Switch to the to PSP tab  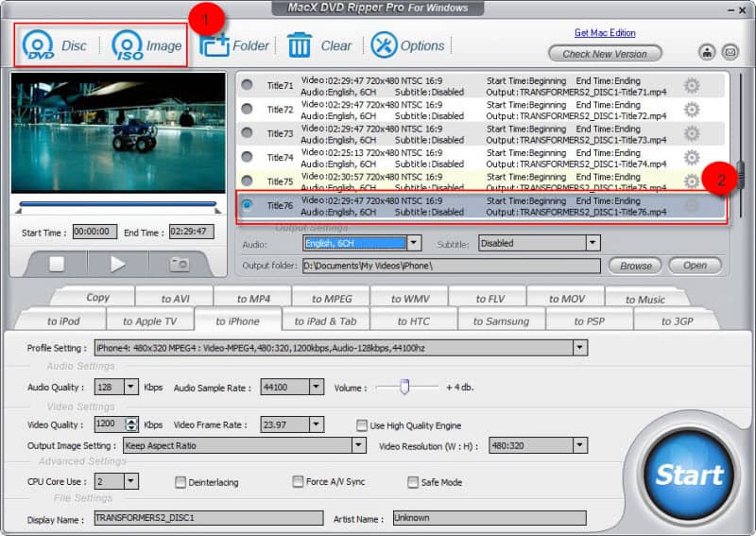point(589,320)
